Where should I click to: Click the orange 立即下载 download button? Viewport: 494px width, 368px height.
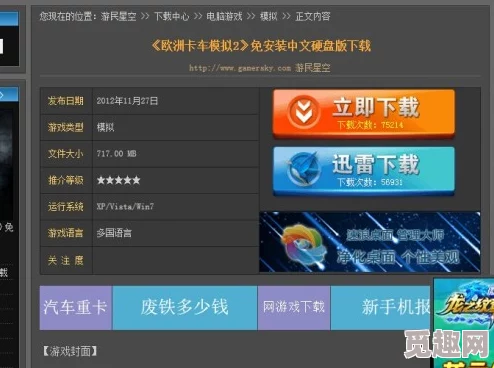click(364, 113)
